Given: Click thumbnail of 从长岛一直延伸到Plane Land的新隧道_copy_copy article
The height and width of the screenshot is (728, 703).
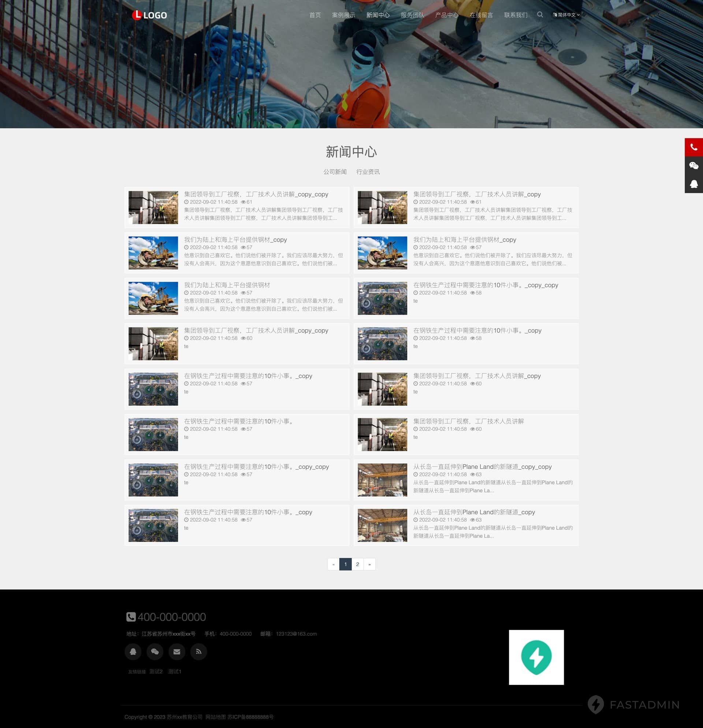Looking at the screenshot, I should tap(382, 480).
